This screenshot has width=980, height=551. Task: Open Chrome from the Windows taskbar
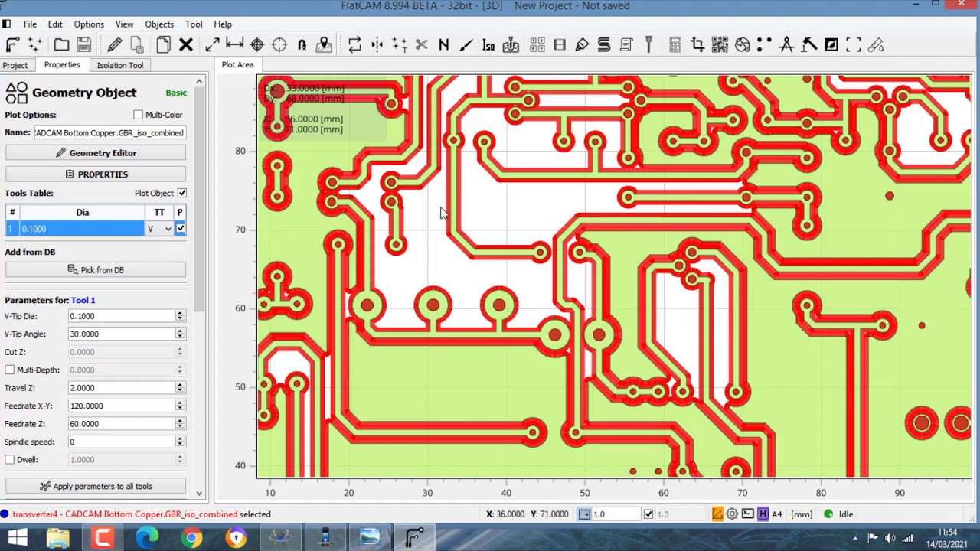pos(191,538)
